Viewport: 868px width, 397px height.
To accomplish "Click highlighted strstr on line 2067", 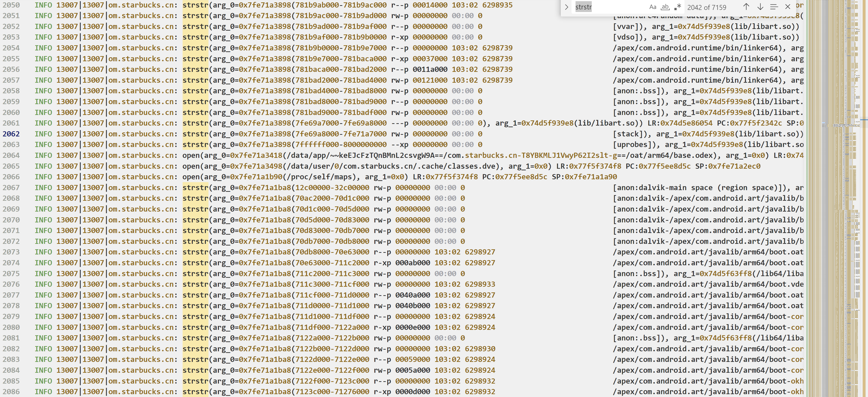I will tap(196, 188).
